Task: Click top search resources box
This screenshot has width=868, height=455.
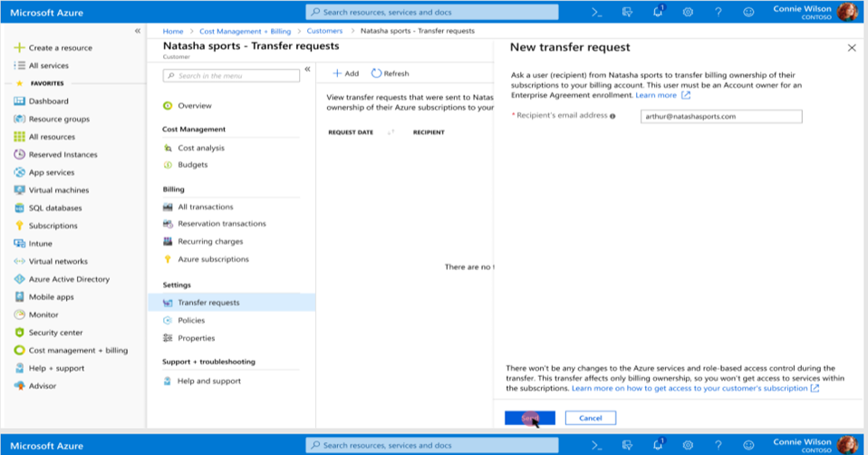Action: (432, 12)
